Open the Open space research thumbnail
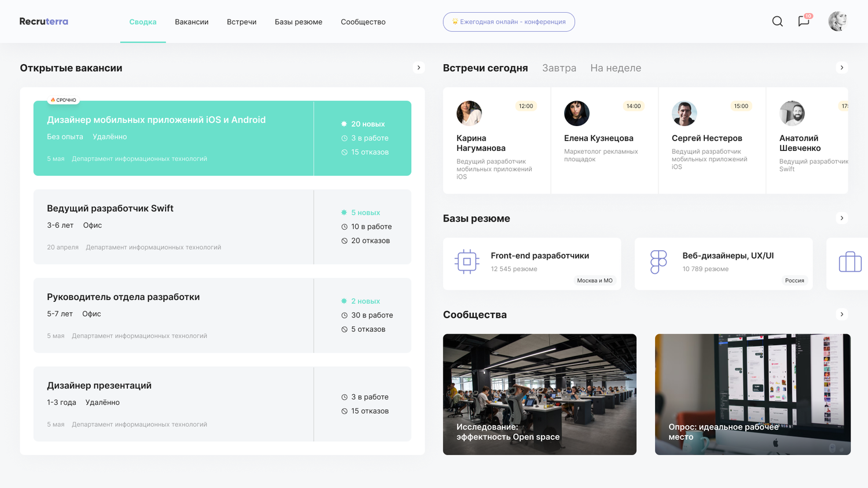 coord(539,394)
